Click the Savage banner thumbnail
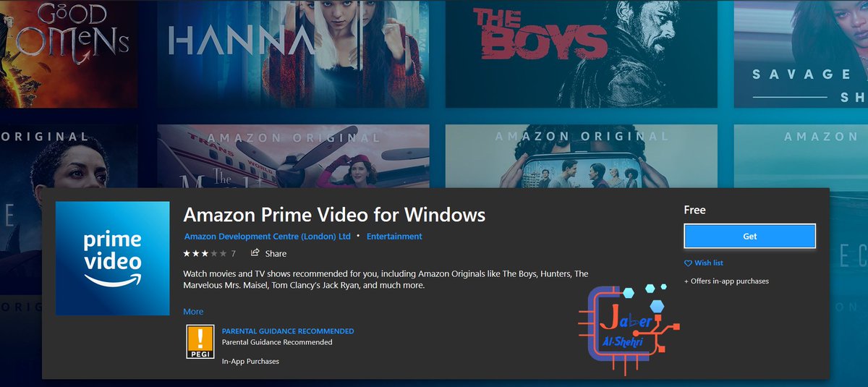This screenshot has height=387, width=868. point(801,54)
